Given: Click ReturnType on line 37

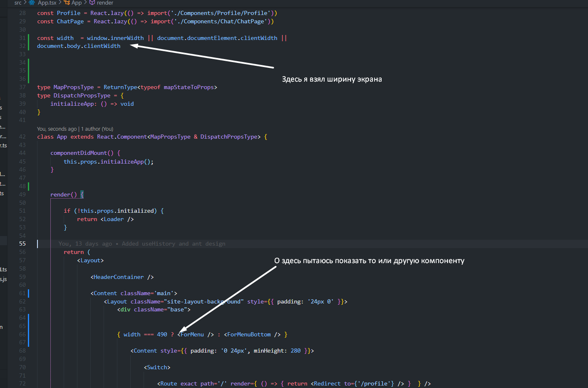Looking at the screenshot, I should [120, 87].
